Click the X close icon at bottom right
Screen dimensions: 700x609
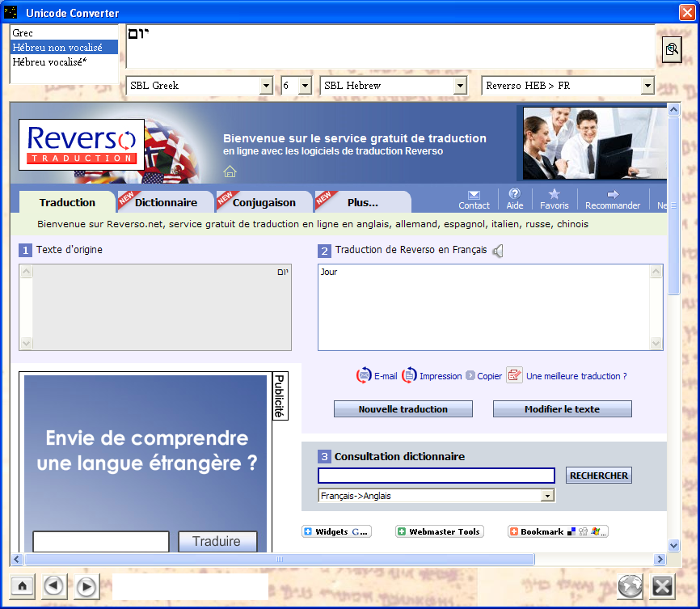click(663, 586)
